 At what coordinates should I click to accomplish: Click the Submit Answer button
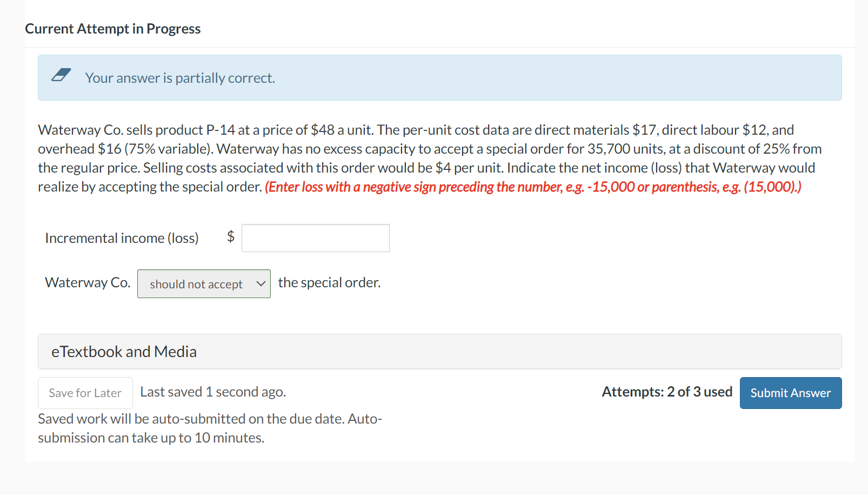click(x=790, y=393)
